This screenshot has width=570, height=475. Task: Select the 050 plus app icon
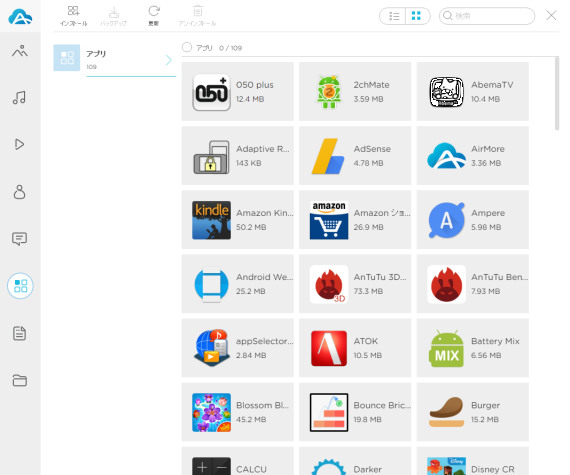(x=212, y=92)
